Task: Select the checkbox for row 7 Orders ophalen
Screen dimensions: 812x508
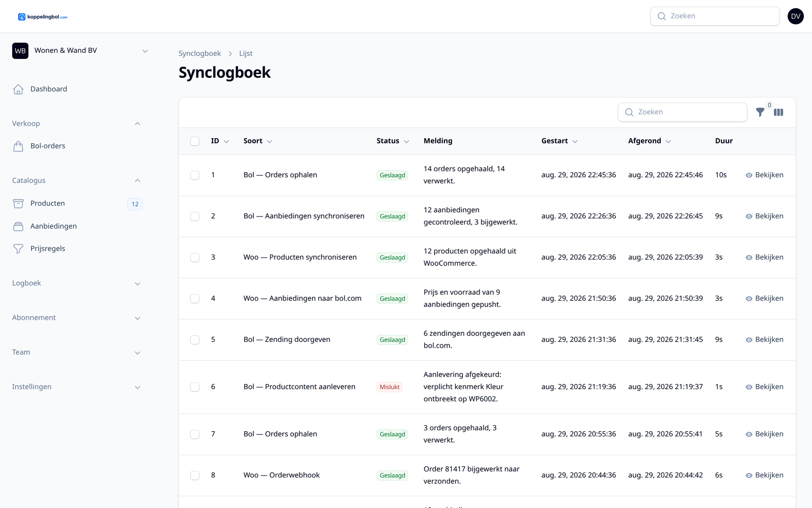Action: click(x=195, y=434)
